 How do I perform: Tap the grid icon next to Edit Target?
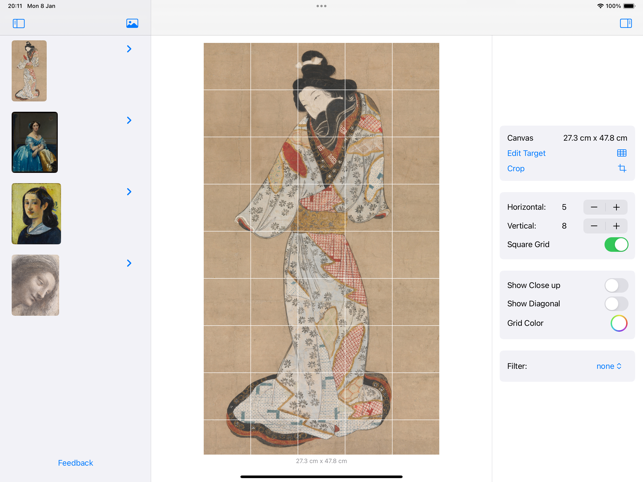[x=622, y=153]
